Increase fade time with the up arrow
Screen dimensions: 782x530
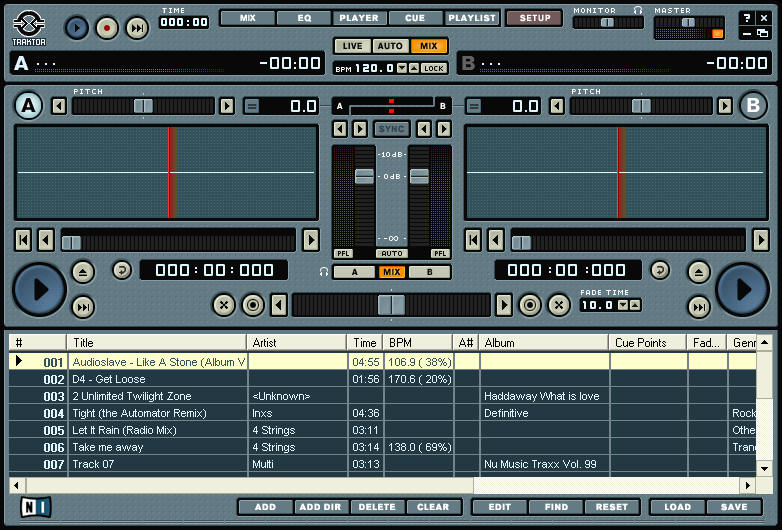pos(634,305)
